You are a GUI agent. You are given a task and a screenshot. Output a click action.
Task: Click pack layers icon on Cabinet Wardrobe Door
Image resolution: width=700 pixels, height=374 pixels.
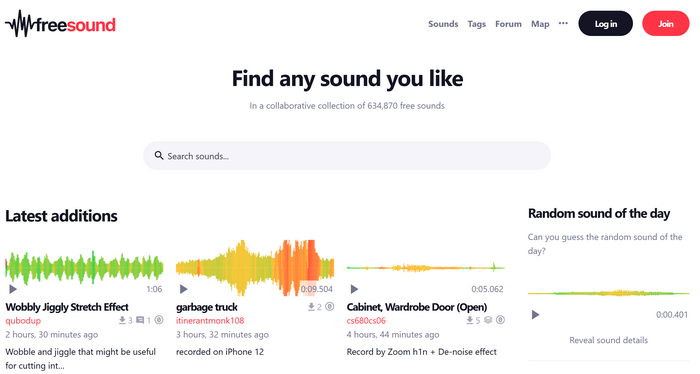coord(488,320)
